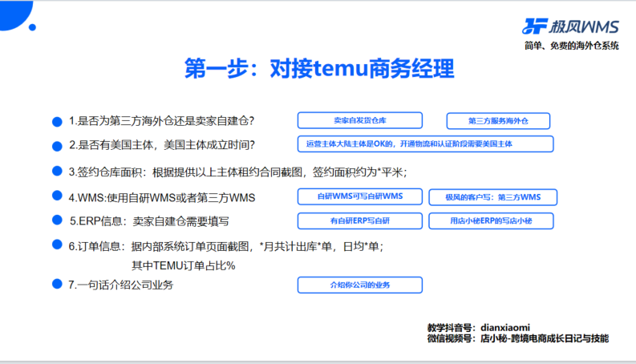
Task: Select line 1.是否为第三方海外仓还是卖家自建仓?
Action: (x=161, y=121)
